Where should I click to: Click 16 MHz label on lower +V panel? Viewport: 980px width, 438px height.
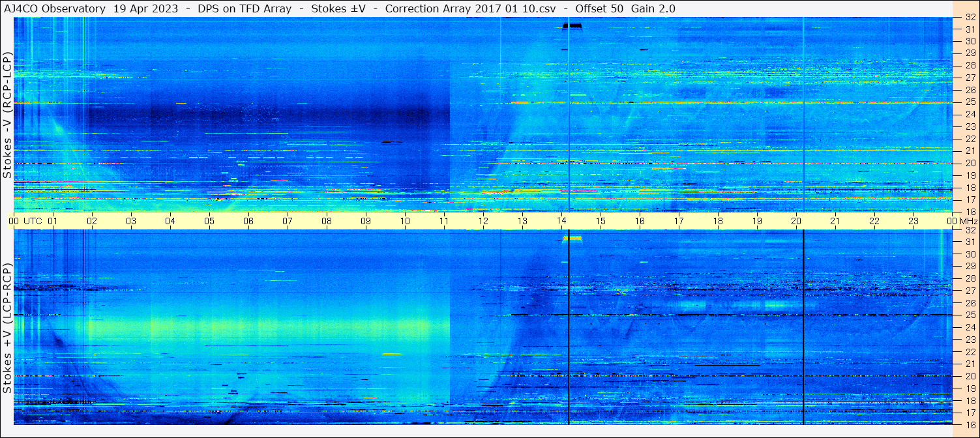coord(970,424)
